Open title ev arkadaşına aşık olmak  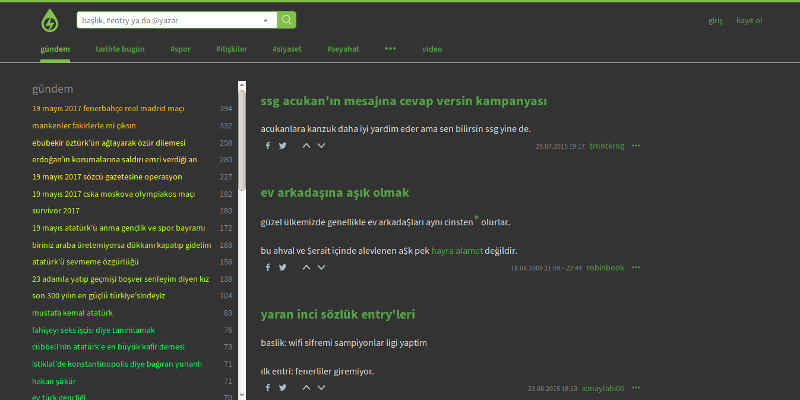(335, 193)
